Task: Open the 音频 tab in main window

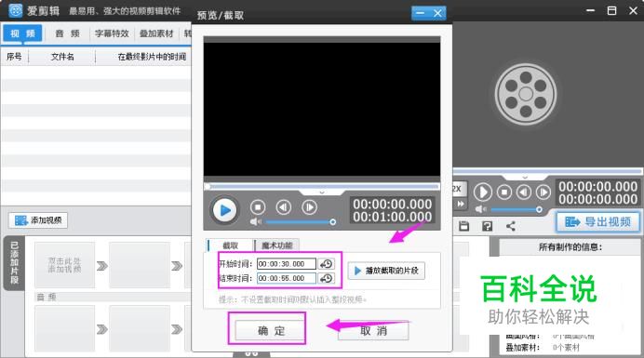Action: click(67, 33)
